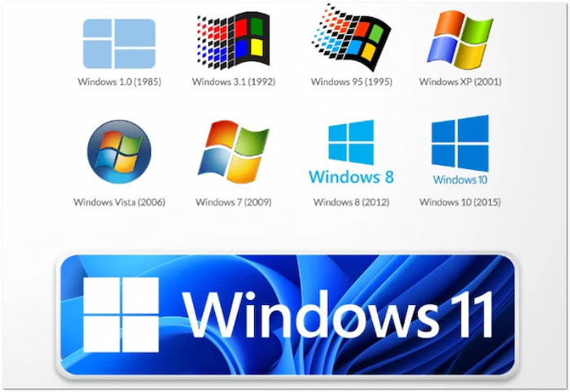Click the "Windows 7 (2009)" caption

pyautogui.click(x=232, y=203)
